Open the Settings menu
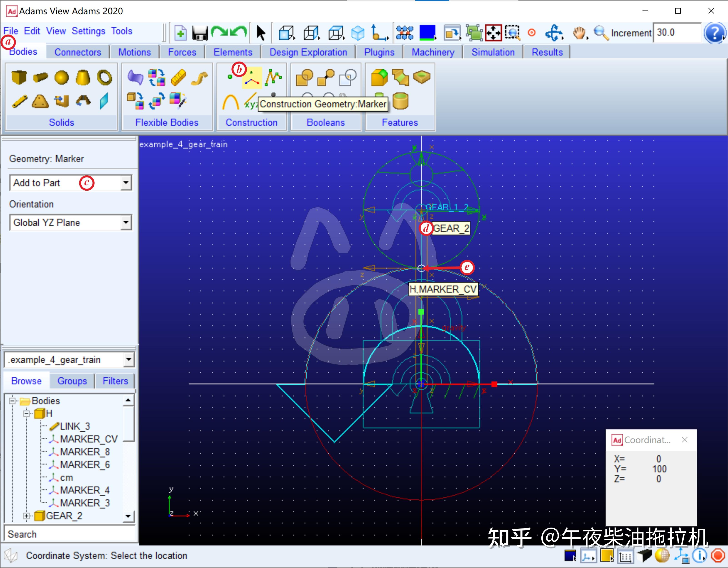 (x=88, y=31)
